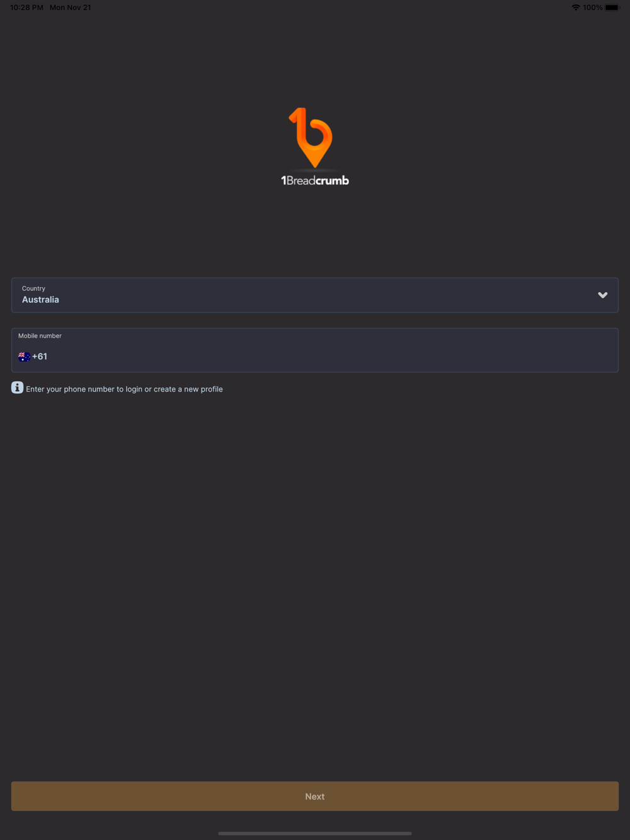Click the 100% battery percentage
The image size is (630, 840).
[x=593, y=8]
